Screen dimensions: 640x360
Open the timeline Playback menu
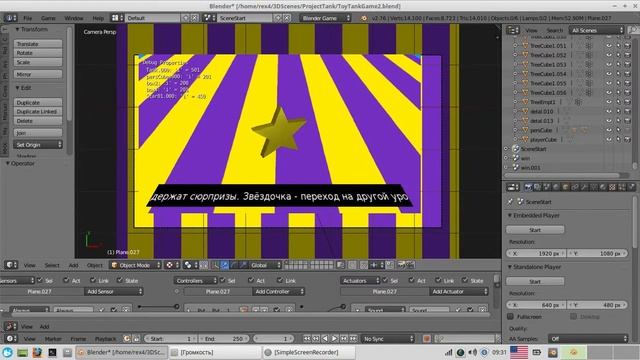pos(105,339)
